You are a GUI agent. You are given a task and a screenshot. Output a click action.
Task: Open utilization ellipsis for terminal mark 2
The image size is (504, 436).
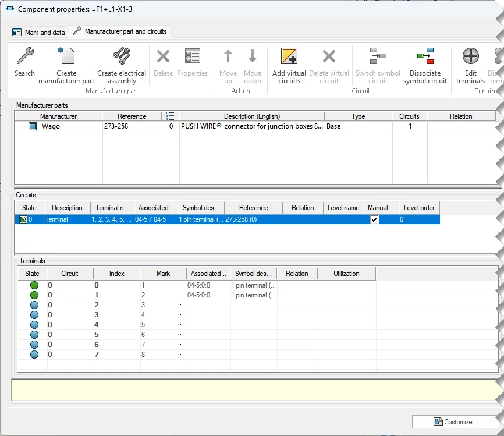371,295
